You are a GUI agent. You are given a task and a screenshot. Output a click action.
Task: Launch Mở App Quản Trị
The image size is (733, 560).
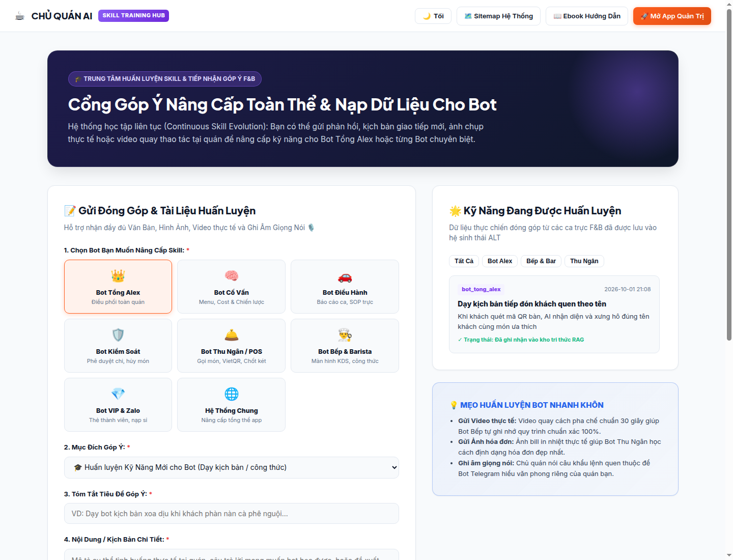click(672, 16)
